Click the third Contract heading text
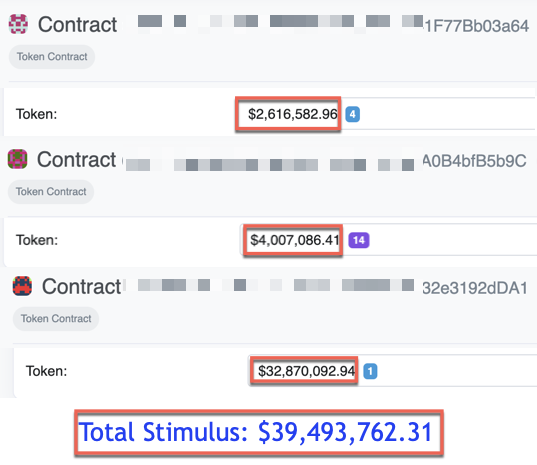The image size is (537, 465). coord(81,287)
